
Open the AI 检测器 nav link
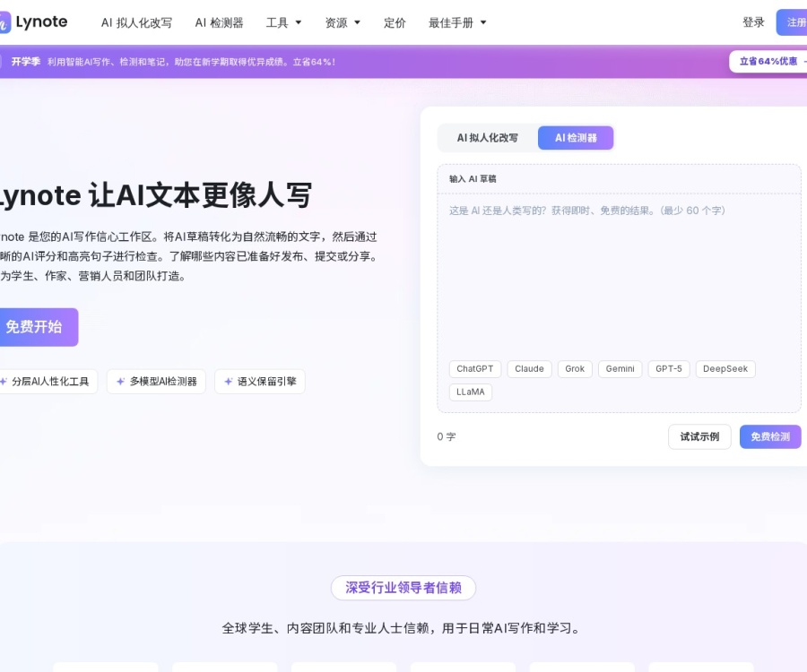tap(220, 22)
